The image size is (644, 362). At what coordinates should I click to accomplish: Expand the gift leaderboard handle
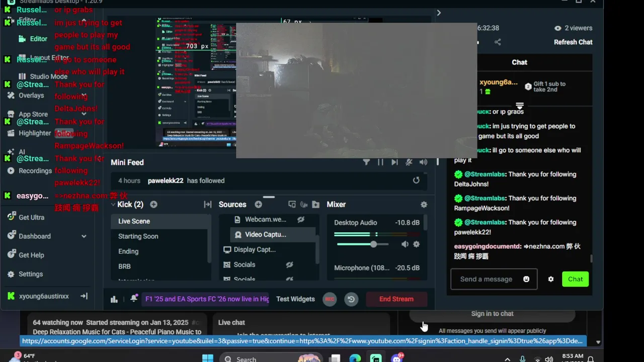click(x=520, y=106)
